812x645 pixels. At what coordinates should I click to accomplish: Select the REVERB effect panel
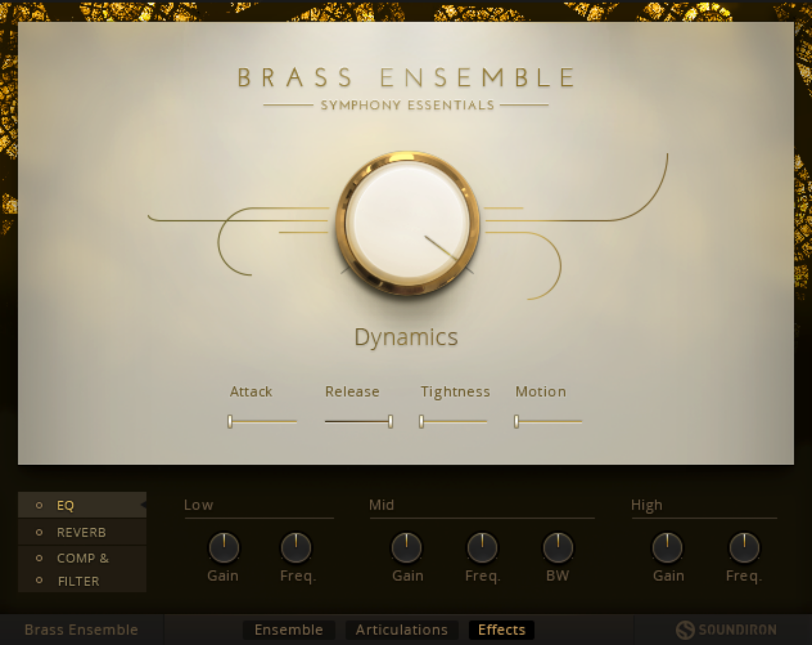(x=82, y=532)
